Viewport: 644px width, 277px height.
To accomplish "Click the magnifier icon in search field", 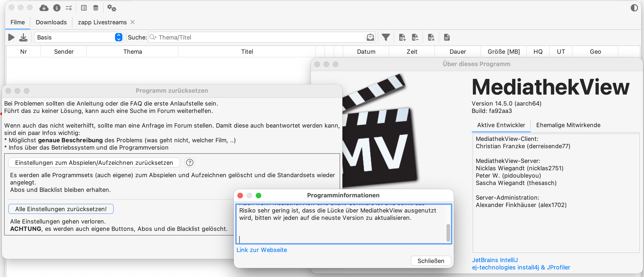I will (x=152, y=37).
